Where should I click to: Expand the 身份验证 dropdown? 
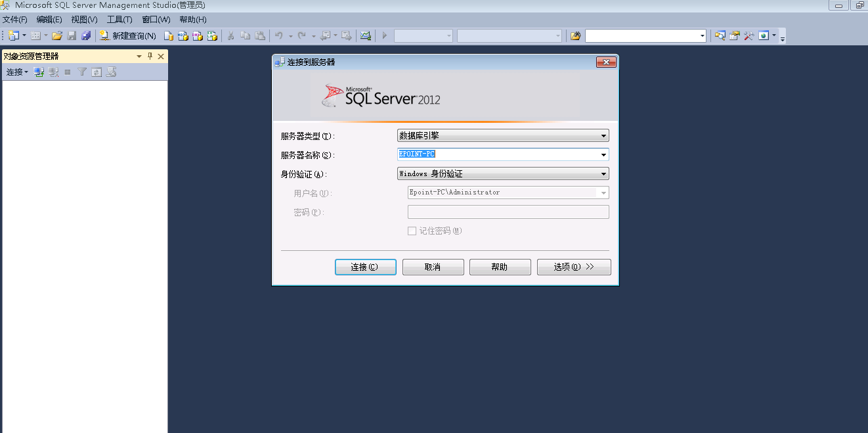603,174
